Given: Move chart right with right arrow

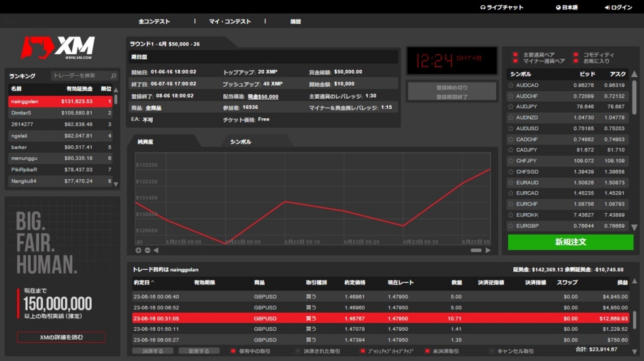Looking at the screenshot, I should click(488, 250).
